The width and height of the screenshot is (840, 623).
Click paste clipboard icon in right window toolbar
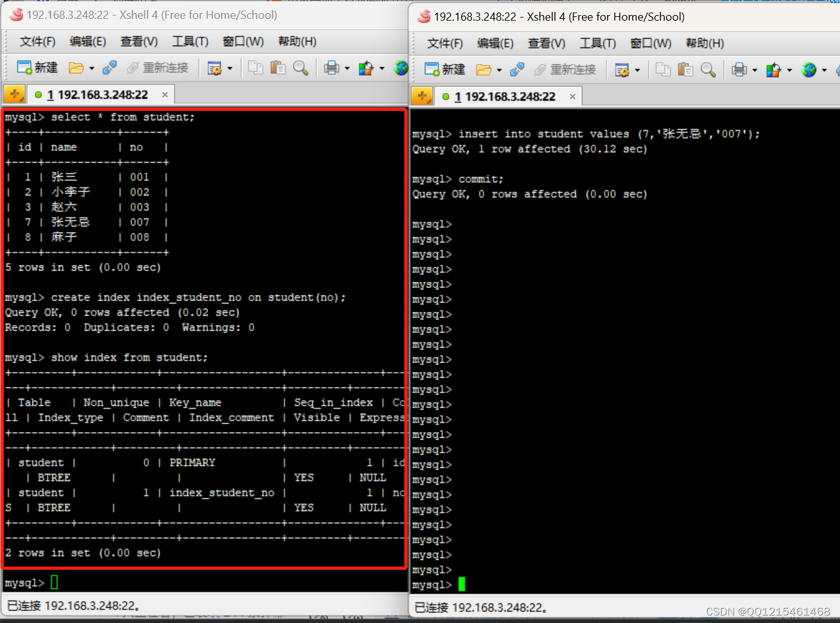tap(685, 70)
